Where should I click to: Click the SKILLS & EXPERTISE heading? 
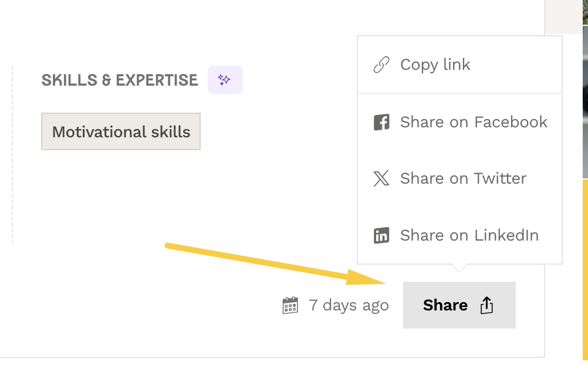point(120,80)
